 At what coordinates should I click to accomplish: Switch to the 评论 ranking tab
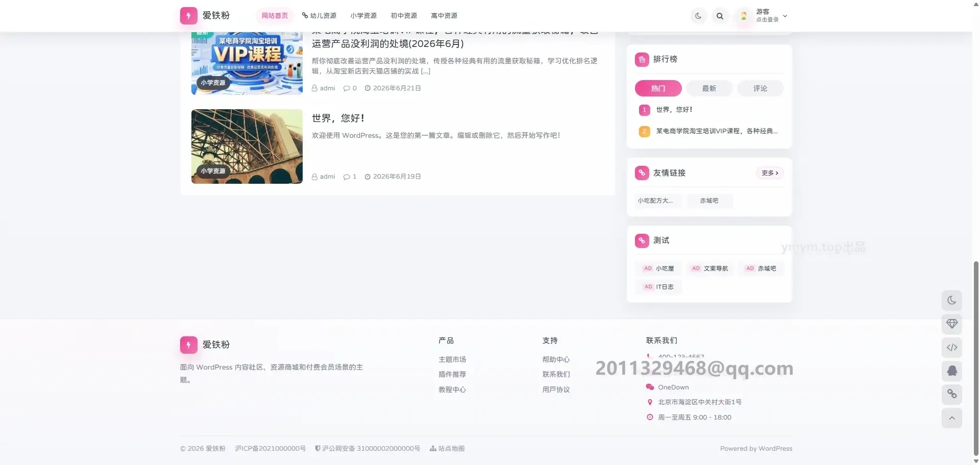pyautogui.click(x=761, y=88)
